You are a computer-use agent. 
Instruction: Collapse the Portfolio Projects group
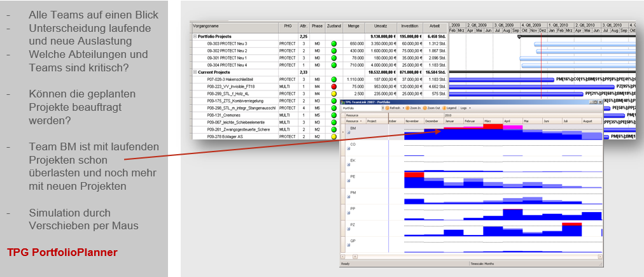point(195,36)
